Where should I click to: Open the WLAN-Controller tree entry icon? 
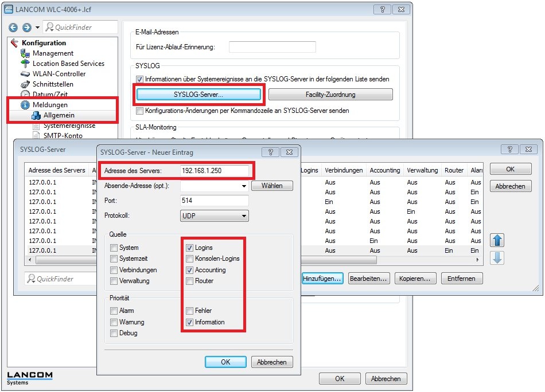[25, 74]
